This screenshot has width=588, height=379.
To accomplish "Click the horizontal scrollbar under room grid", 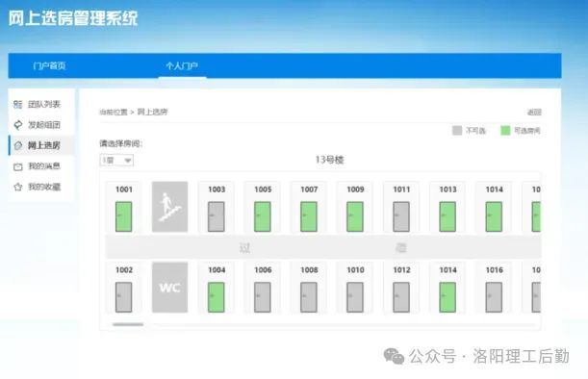I will 128,324.
